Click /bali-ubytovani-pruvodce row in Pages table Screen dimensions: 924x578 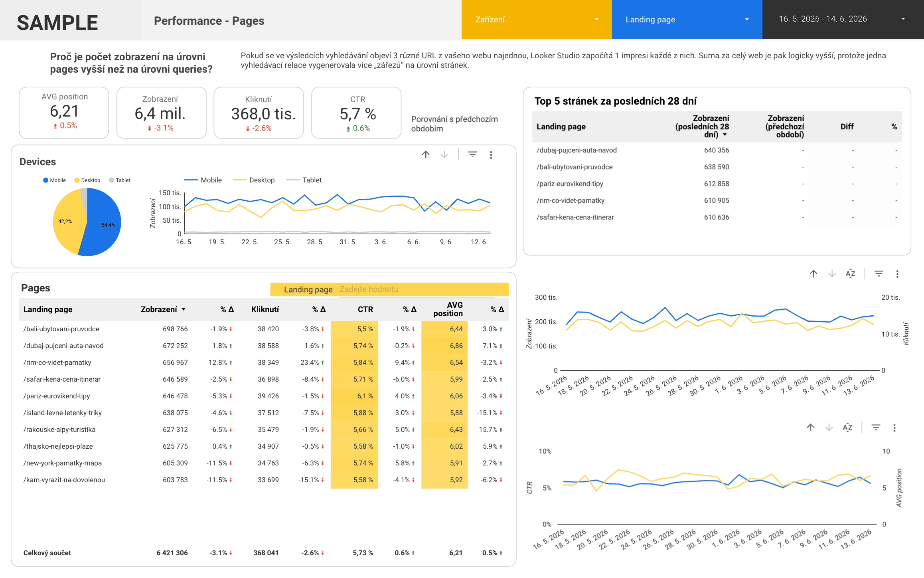(x=264, y=329)
